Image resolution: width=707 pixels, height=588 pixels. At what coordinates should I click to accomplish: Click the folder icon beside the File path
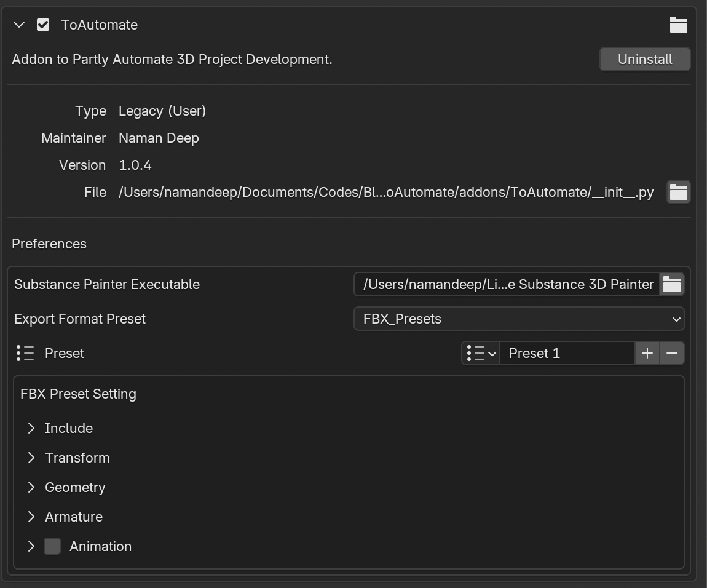678,192
